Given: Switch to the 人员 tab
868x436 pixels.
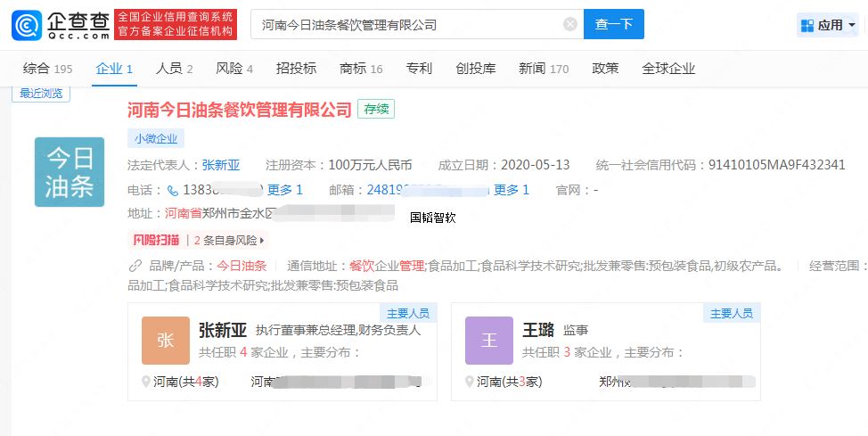Looking at the screenshot, I should coord(175,69).
